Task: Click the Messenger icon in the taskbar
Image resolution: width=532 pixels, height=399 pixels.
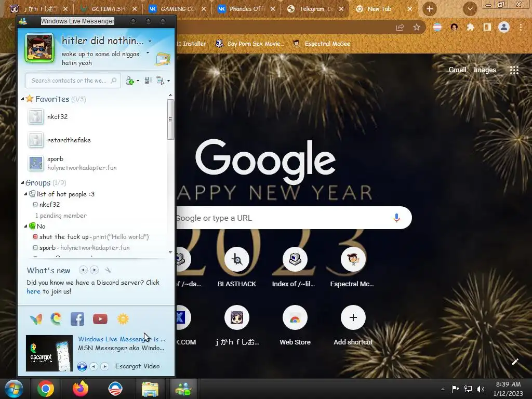Action: tap(183, 389)
